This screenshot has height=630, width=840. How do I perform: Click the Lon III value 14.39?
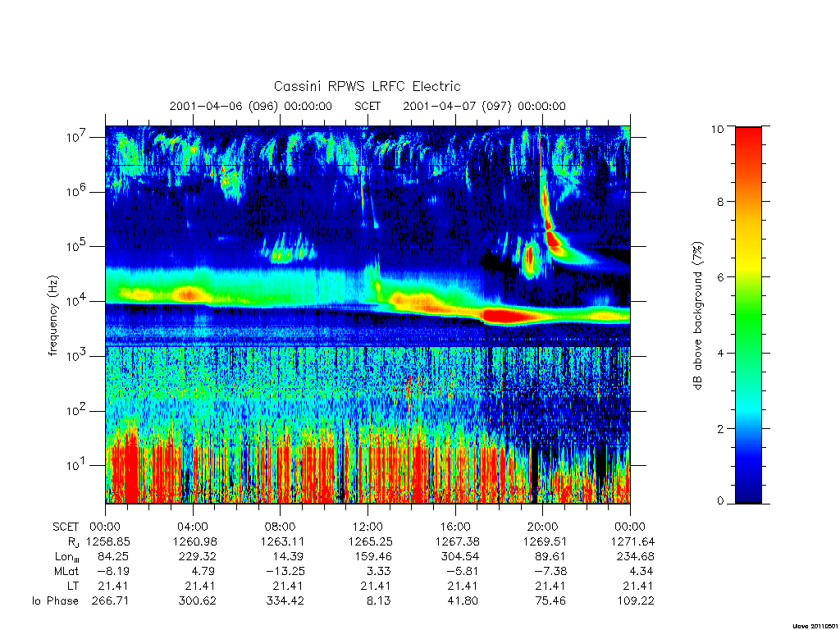tap(288, 557)
